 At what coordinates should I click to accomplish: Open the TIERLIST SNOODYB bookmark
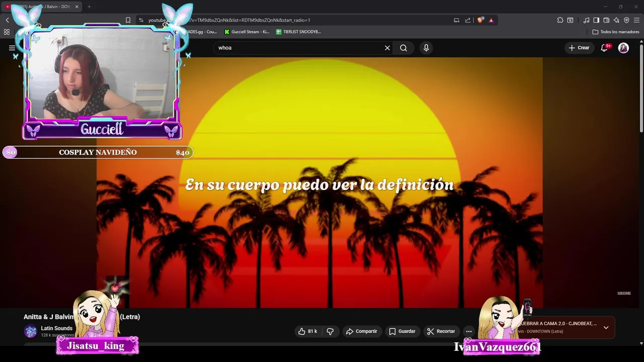tap(298, 32)
